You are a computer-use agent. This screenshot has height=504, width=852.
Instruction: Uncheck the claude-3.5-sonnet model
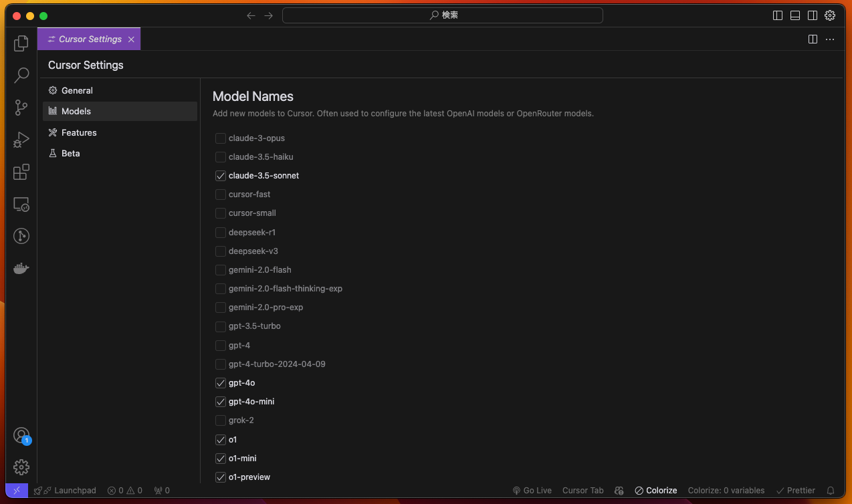[220, 176]
